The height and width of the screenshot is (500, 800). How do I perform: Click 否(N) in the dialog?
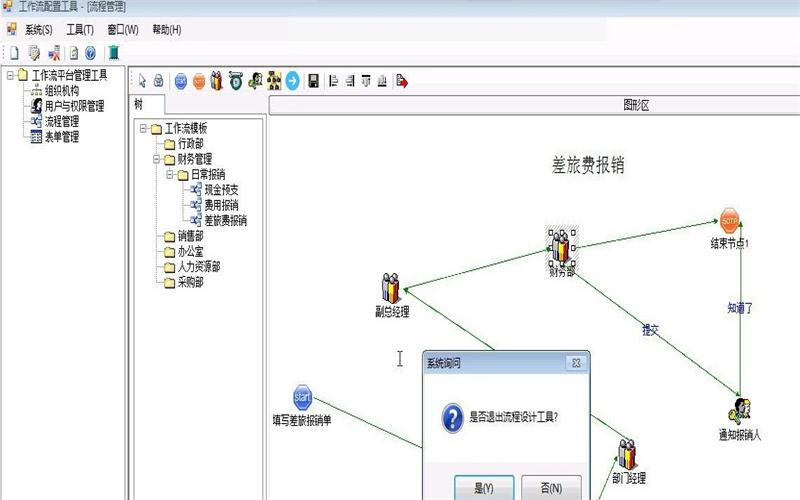pyautogui.click(x=551, y=488)
